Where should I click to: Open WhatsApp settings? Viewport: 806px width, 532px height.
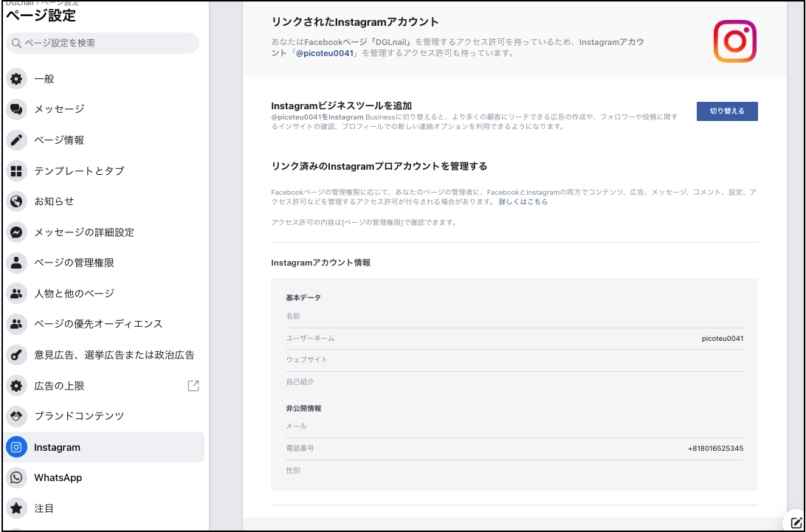point(104,477)
